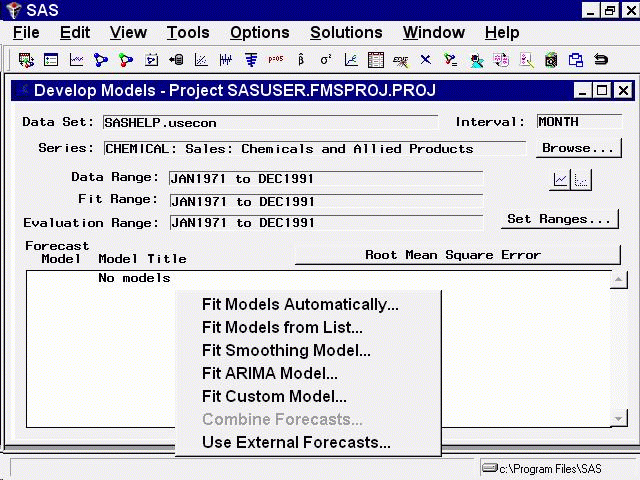The image size is (640, 480).
Task: Click the blue X delete toolbar icon
Action: point(426,60)
